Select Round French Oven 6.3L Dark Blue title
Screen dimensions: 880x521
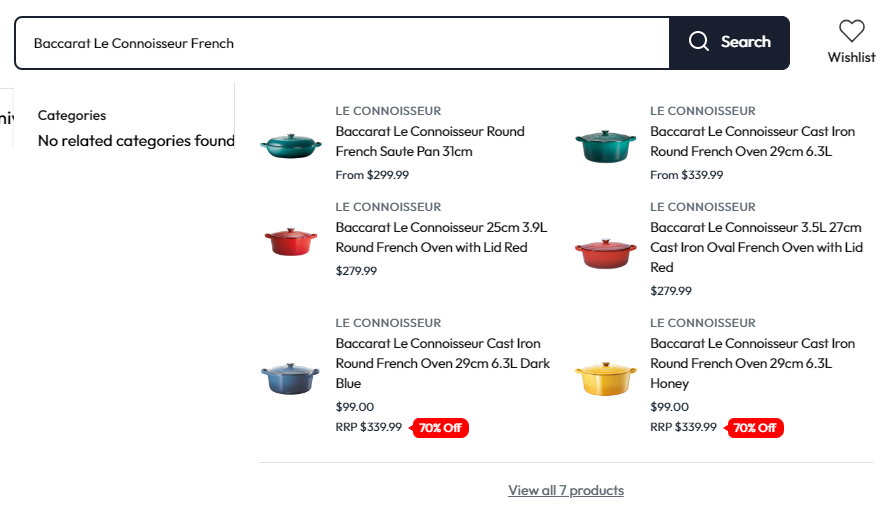[442, 363]
